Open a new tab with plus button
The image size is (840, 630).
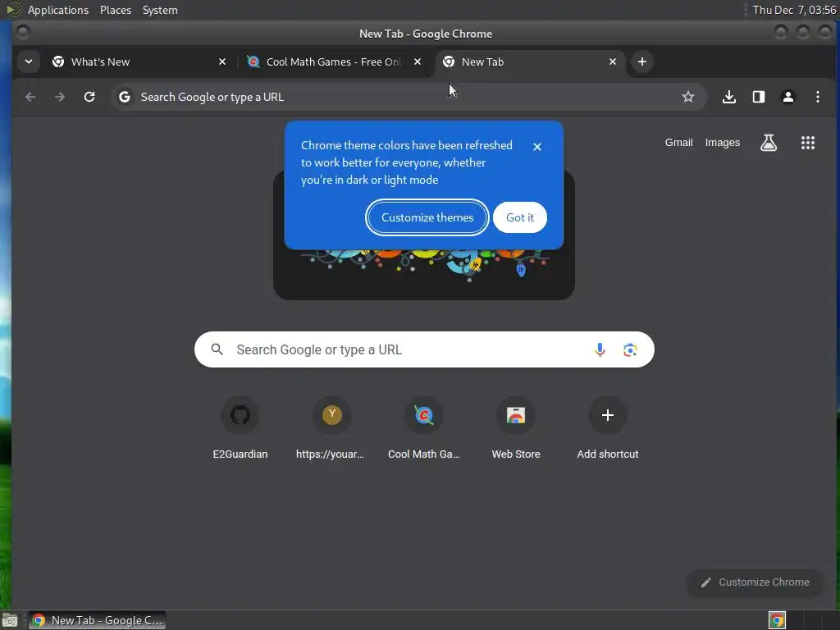click(641, 62)
